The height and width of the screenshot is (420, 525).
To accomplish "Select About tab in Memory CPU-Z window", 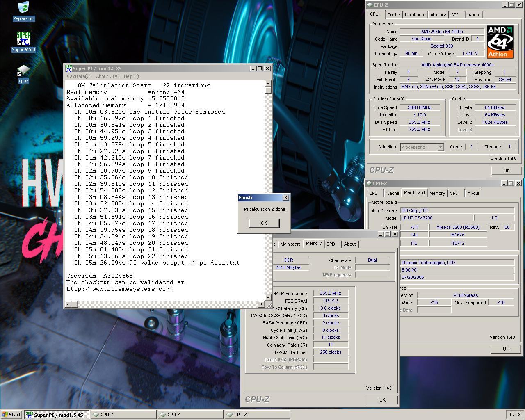I will click(350, 244).
